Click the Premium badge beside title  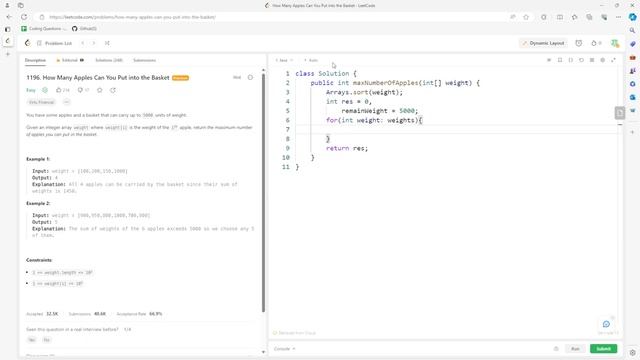[x=180, y=78]
